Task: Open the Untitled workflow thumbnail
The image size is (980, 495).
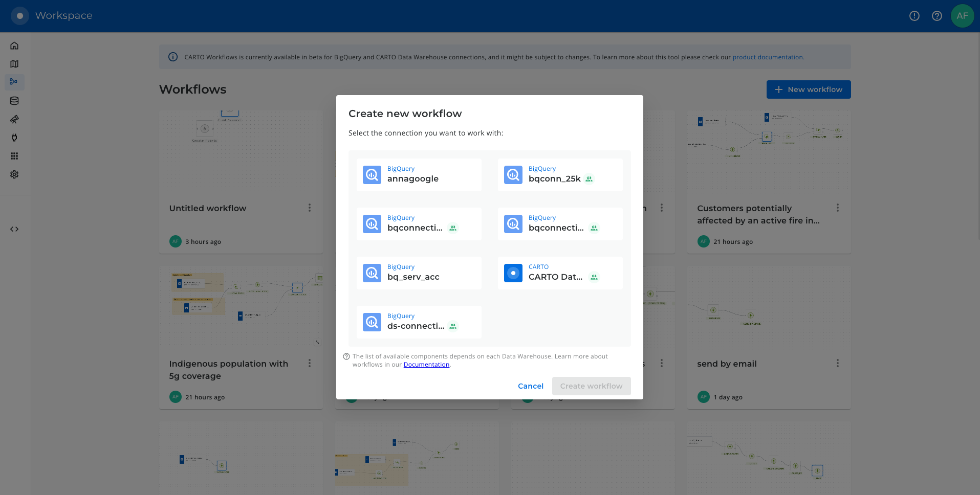Action: click(x=241, y=152)
